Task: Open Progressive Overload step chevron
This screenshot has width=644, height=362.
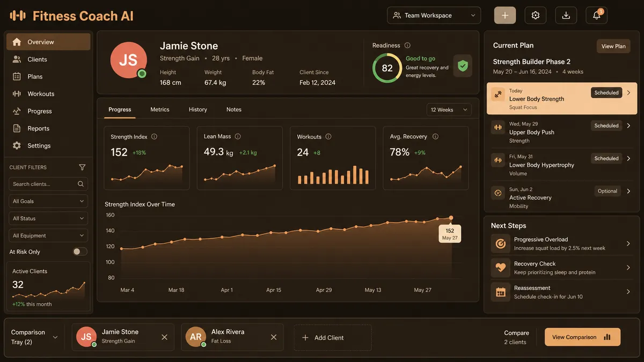Action: pos(628,243)
